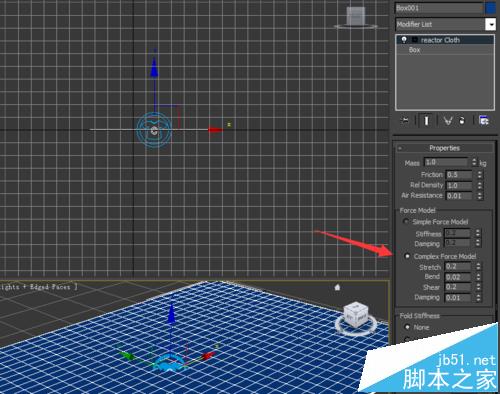Click the Mass spinner arrows
This screenshot has height=394, width=500.
pyautogui.click(x=474, y=162)
